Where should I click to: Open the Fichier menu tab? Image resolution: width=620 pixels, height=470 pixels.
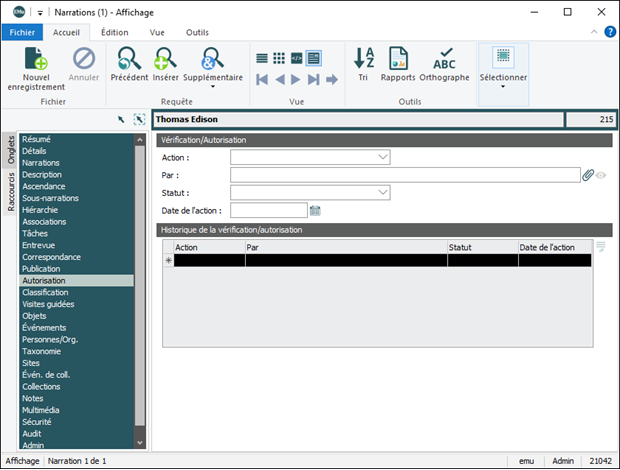click(x=22, y=32)
